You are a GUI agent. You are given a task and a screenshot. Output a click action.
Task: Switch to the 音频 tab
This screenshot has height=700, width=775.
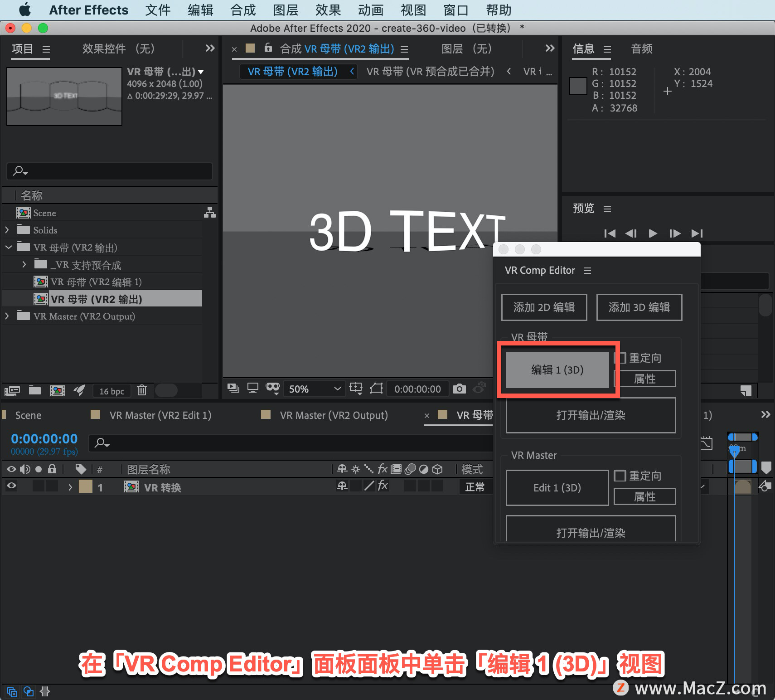pos(642,49)
